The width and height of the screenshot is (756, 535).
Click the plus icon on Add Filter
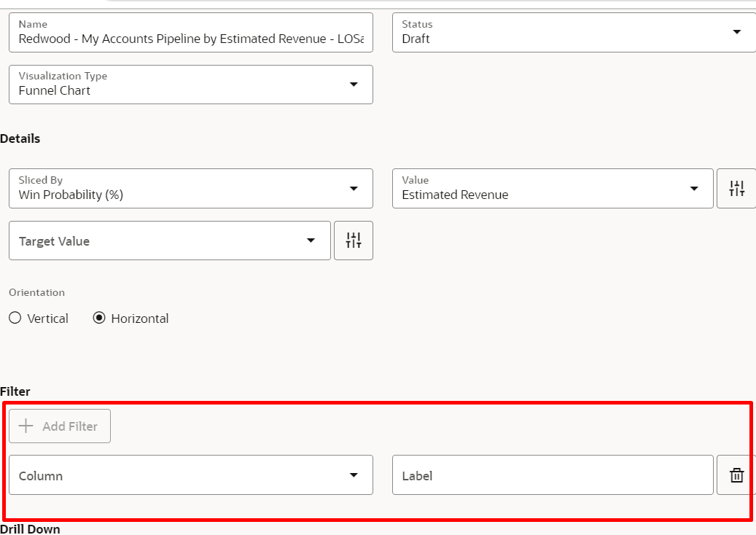click(26, 426)
